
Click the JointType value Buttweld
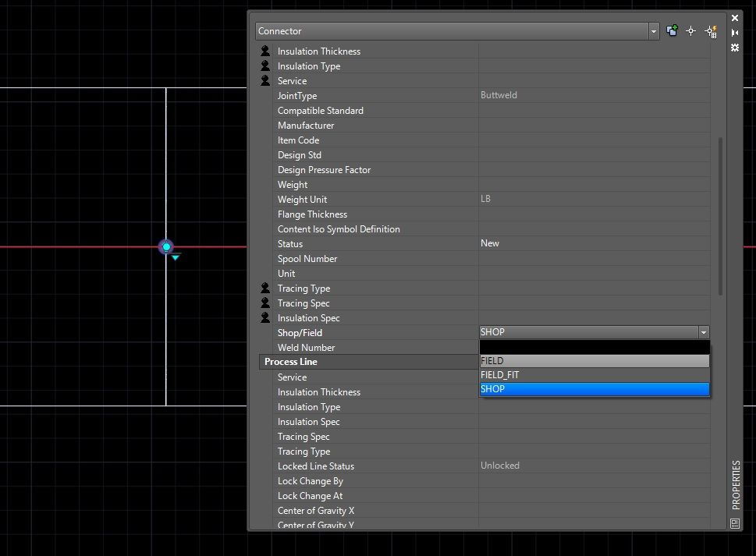tap(499, 95)
